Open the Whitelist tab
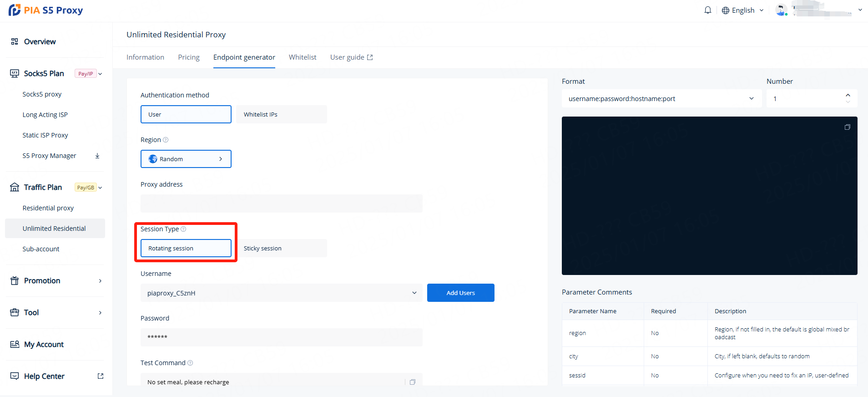Image resolution: width=868 pixels, height=397 pixels. point(303,57)
